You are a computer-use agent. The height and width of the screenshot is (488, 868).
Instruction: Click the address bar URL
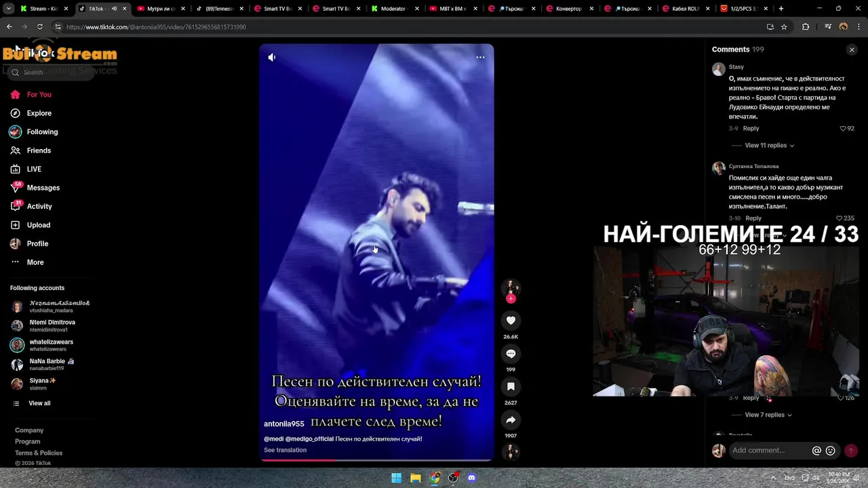pos(156,27)
